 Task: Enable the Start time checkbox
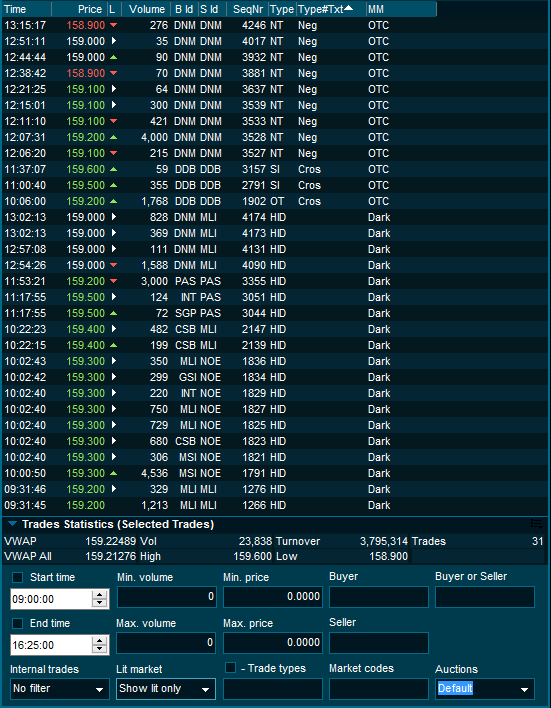click(18, 578)
